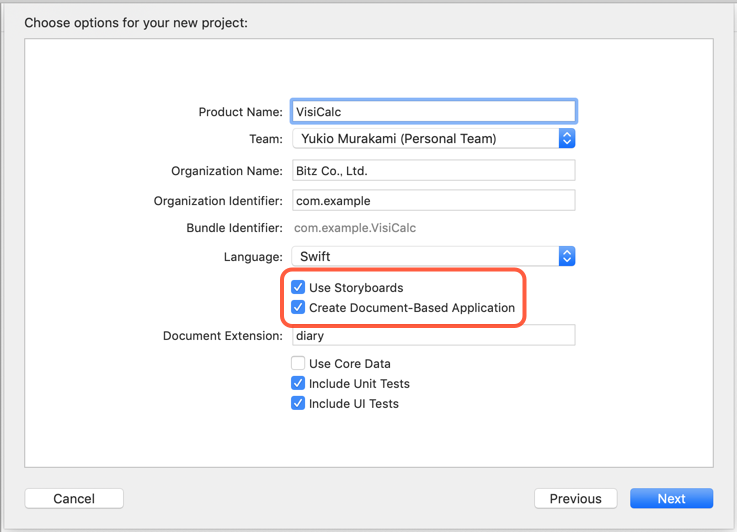The width and height of the screenshot is (737, 532).
Task: Click the Organization Identifier label
Action: click(x=218, y=201)
